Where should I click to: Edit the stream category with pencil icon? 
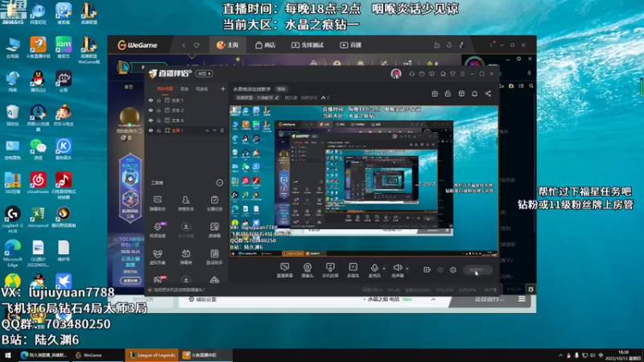(x=277, y=97)
